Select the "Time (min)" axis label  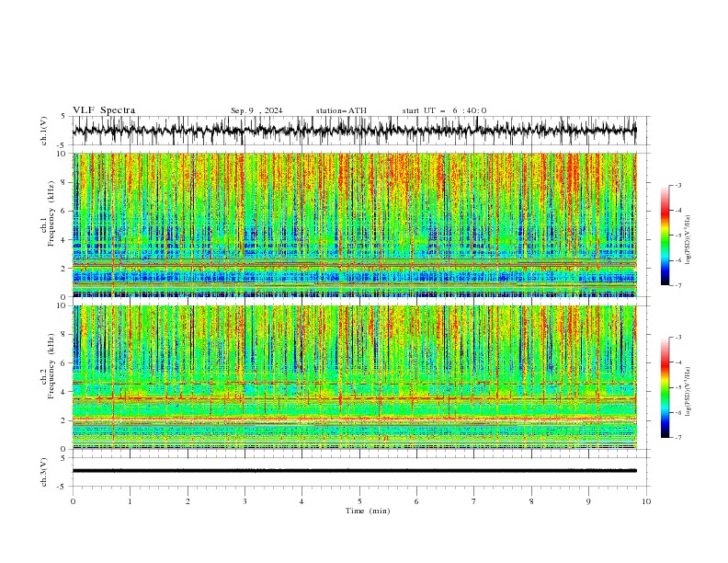tap(368, 511)
